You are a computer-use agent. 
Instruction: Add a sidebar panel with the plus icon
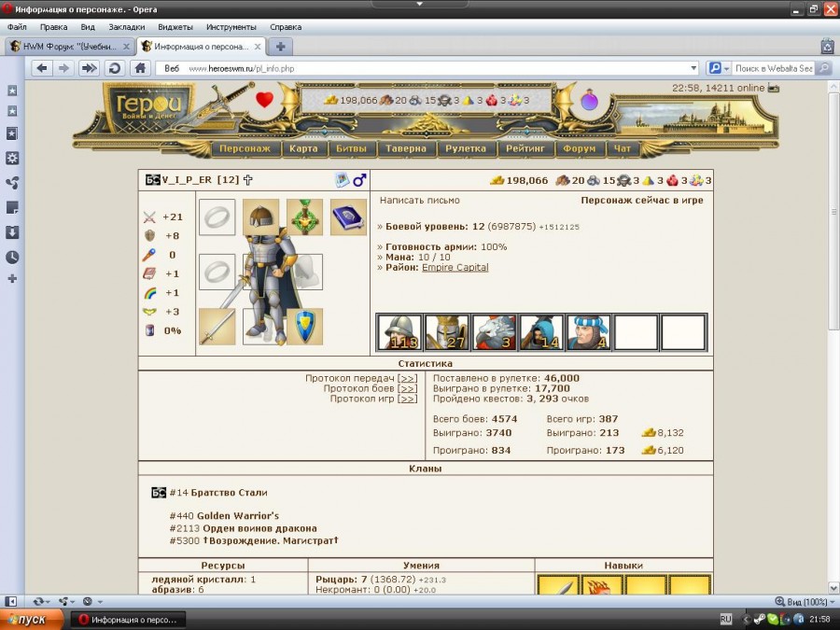pyautogui.click(x=12, y=278)
